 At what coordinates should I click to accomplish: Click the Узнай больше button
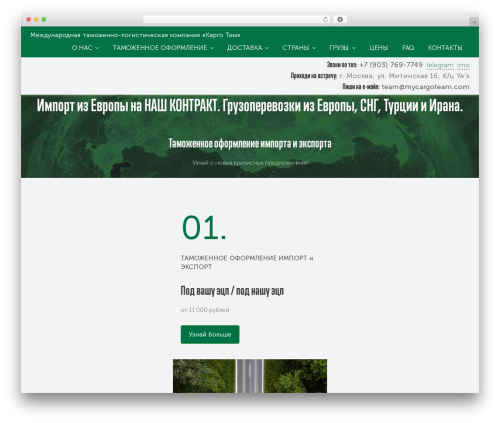(x=210, y=334)
